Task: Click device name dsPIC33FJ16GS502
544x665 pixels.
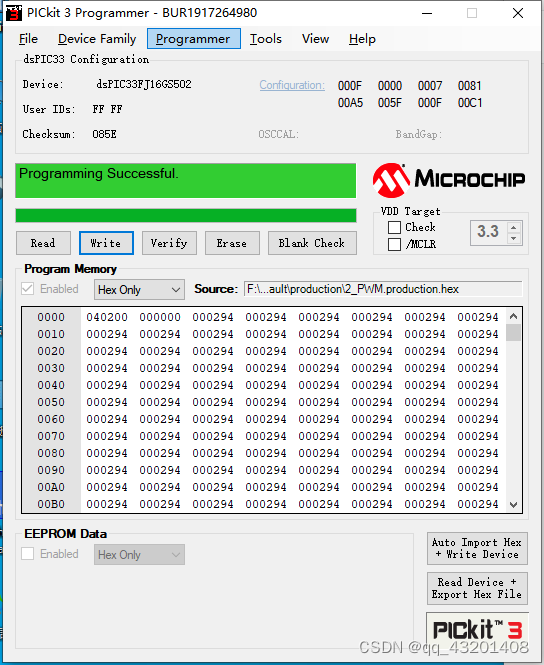Action: [144, 84]
